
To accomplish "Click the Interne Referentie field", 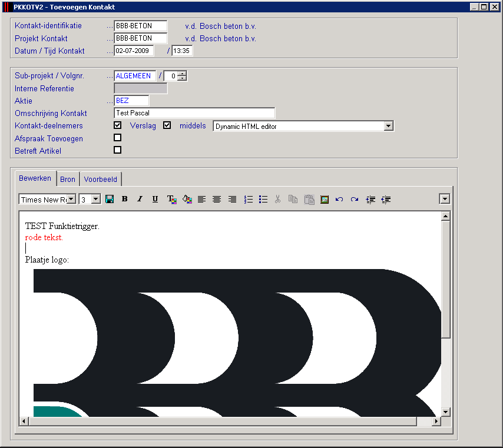I will 141,88.
